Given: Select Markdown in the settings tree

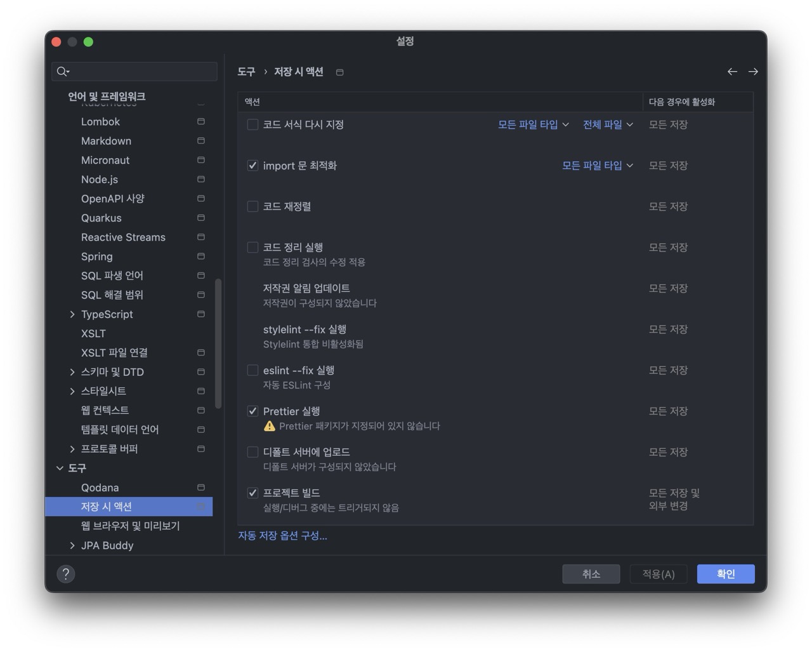Looking at the screenshot, I should point(106,141).
